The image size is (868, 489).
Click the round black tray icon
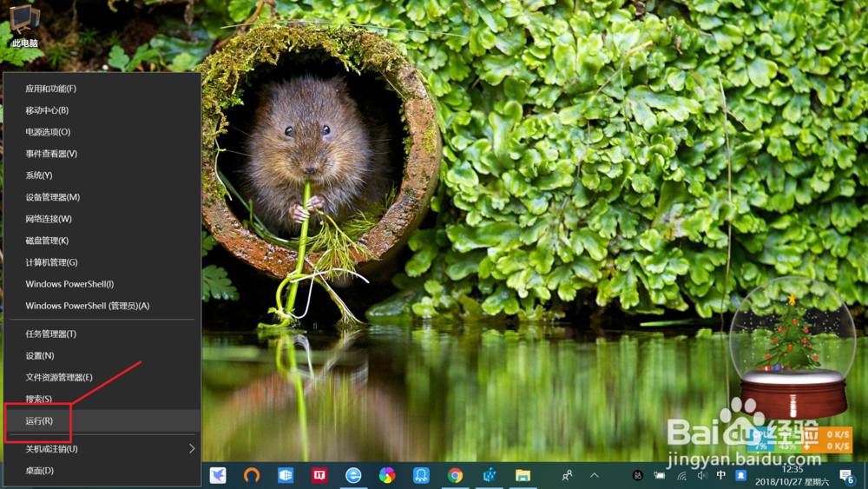pos(638,475)
